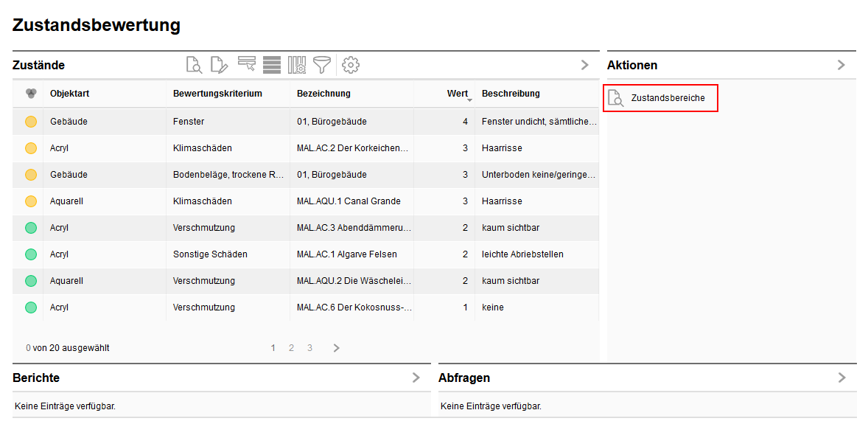The width and height of the screenshot is (868, 424).
Task: Open the column configuration icon
Action: [x=296, y=65]
